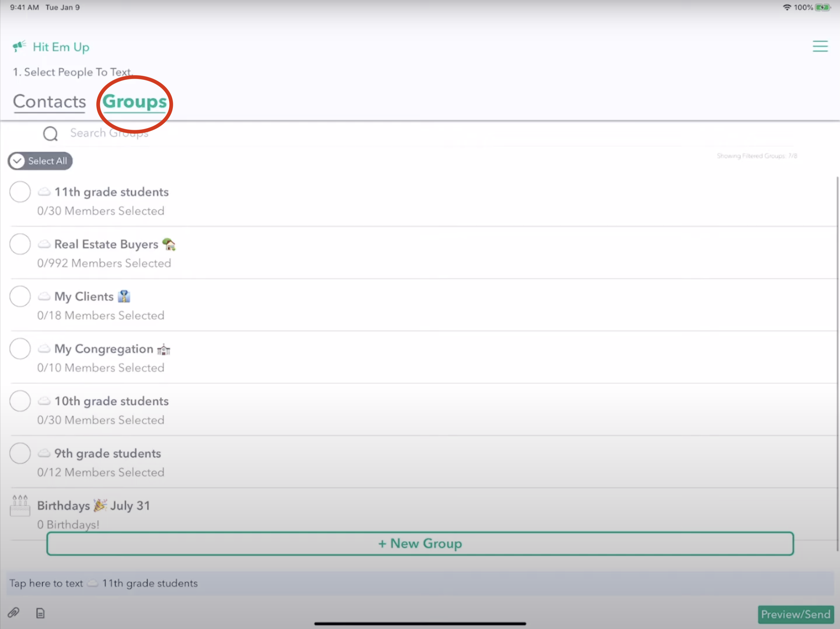
Task: Click cloud icon beside Real Estate Buyers
Action: (44, 244)
